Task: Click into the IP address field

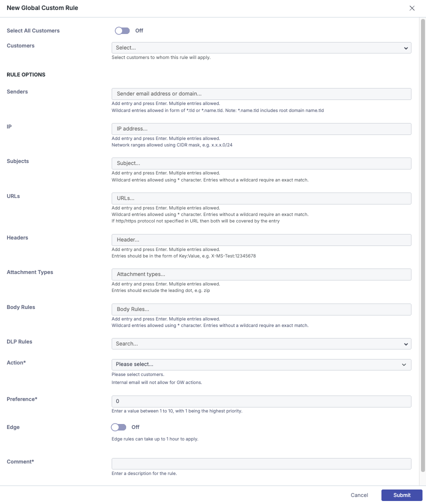Action: 260,129
